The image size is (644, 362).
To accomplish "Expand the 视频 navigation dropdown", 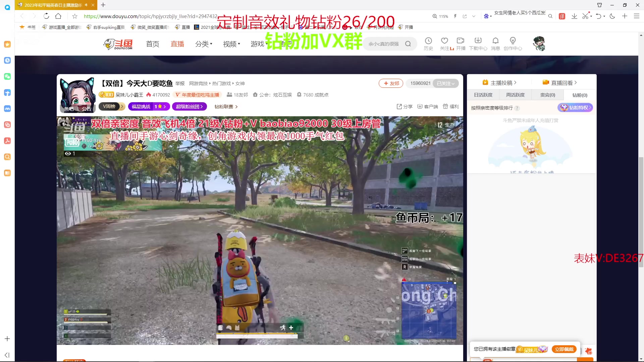I will pyautogui.click(x=232, y=44).
